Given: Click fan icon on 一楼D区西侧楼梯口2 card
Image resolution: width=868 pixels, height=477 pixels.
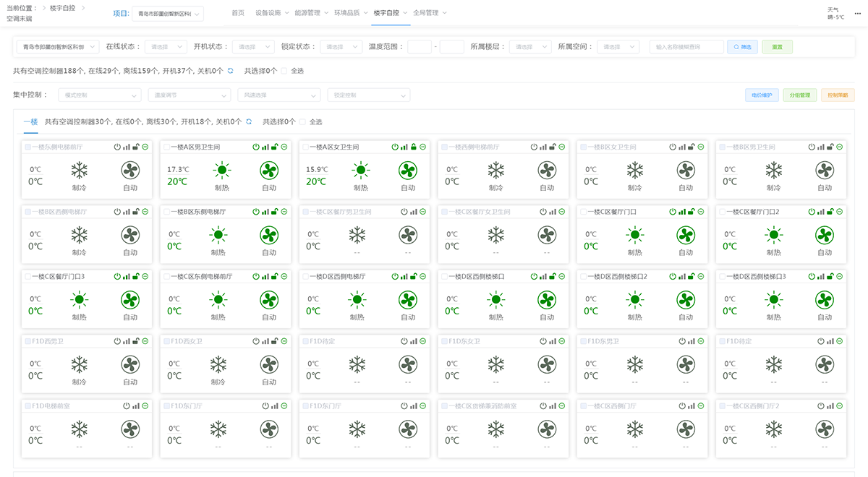Looking at the screenshot, I should (x=686, y=301).
